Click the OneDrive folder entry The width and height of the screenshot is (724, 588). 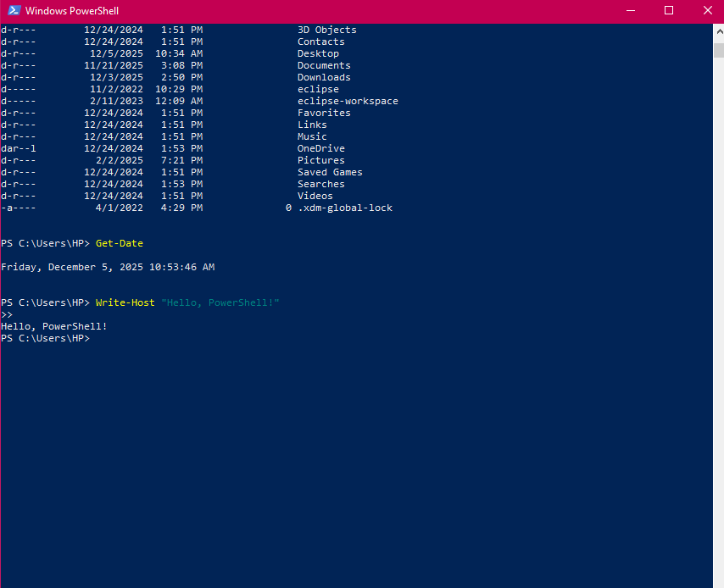coord(321,148)
